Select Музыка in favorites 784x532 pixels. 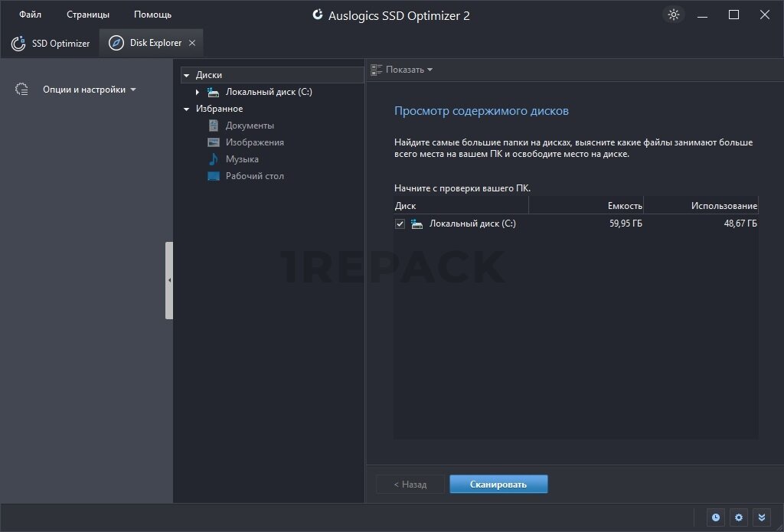pyautogui.click(x=242, y=159)
